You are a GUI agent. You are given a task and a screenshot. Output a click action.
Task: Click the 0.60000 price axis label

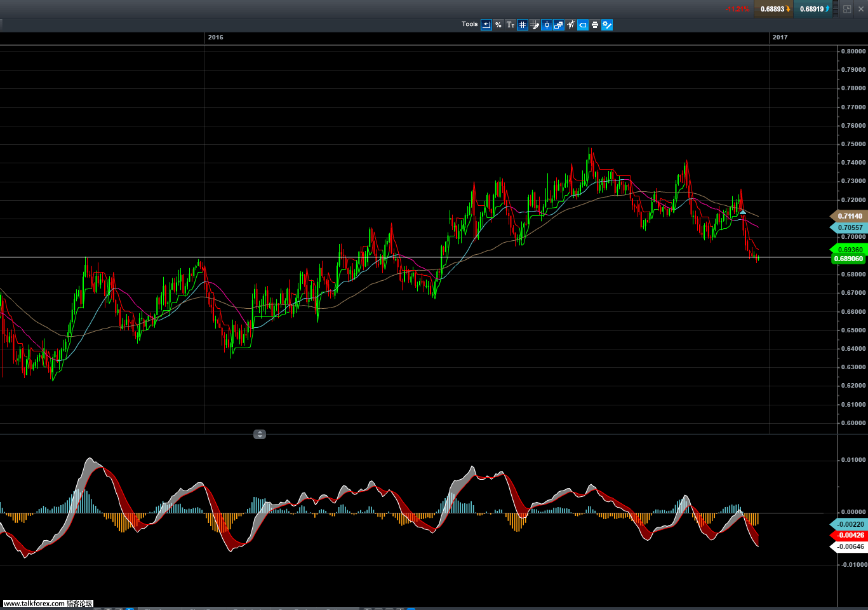coord(853,423)
